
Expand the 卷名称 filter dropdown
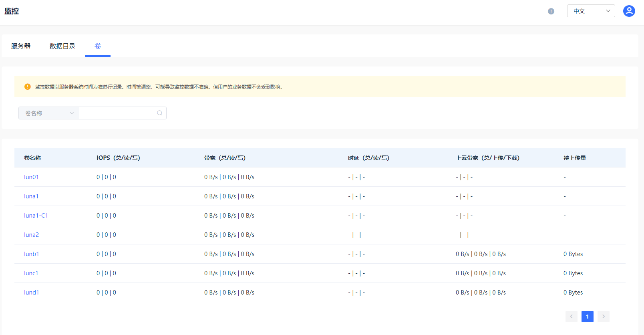point(49,113)
